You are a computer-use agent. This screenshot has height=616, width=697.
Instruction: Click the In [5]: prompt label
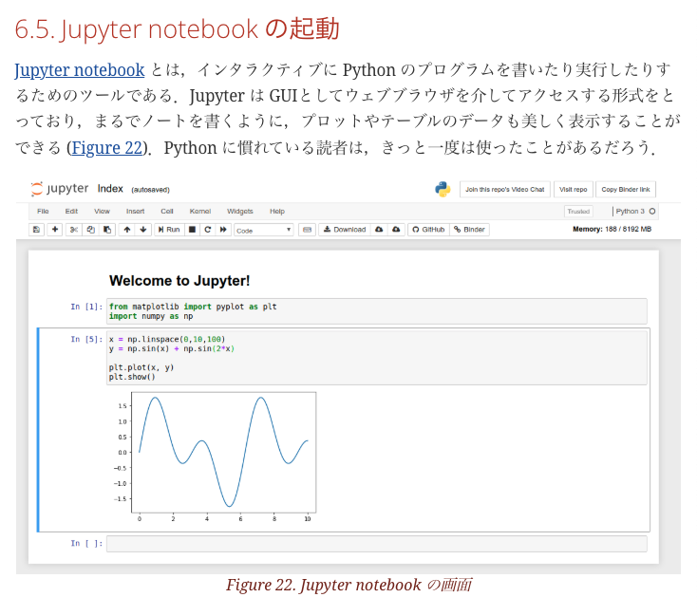pos(86,340)
